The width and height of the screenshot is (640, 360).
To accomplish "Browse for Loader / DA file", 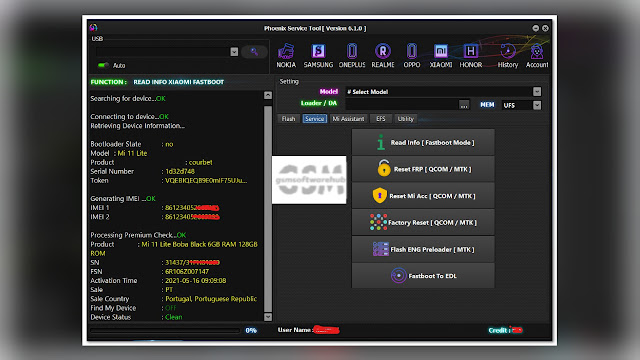I will coord(464,105).
